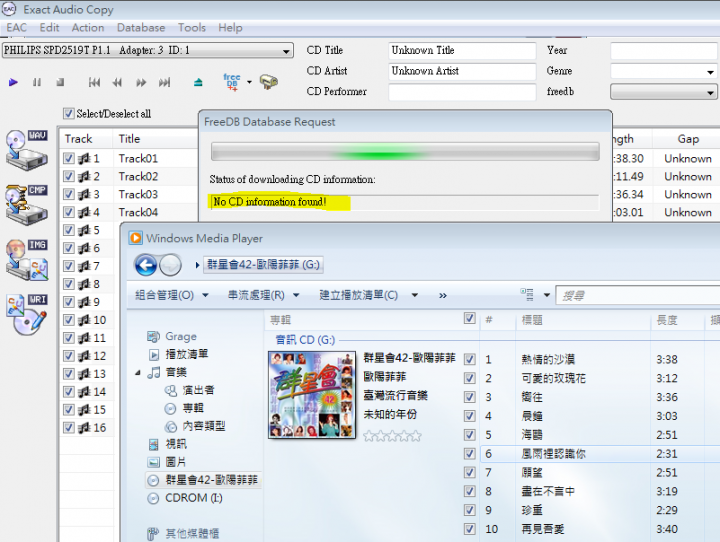The height and width of the screenshot is (542, 720).
Task: Click the eject CD icon
Action: 198,83
